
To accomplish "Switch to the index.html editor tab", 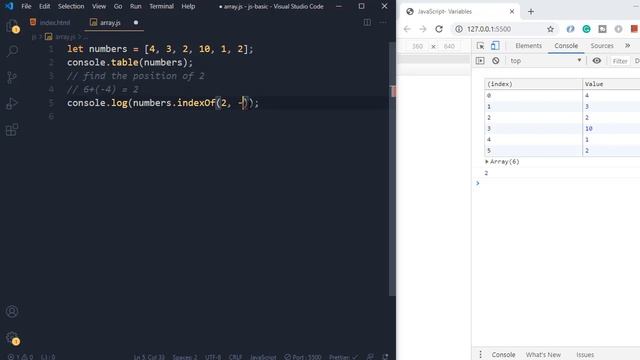I will pos(50,22).
